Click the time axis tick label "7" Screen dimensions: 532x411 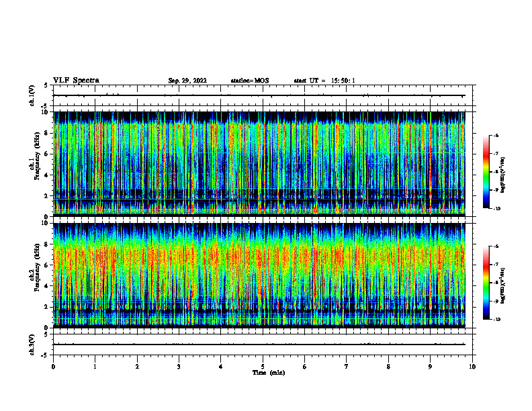(x=347, y=367)
